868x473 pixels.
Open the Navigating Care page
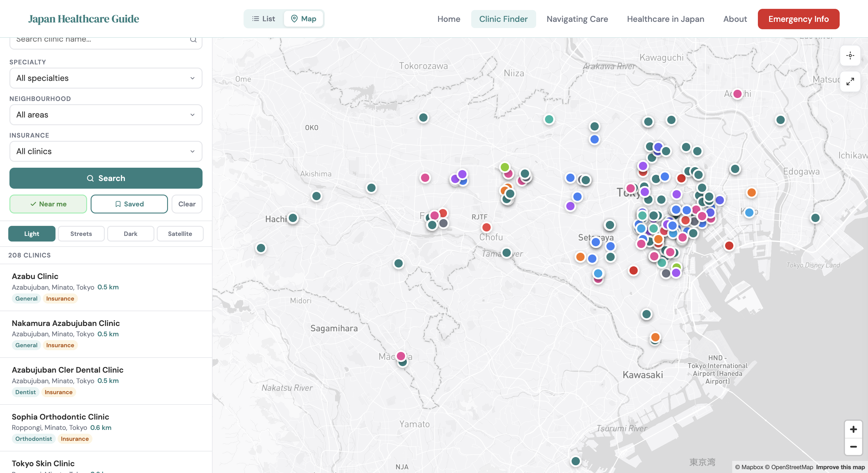577,19
